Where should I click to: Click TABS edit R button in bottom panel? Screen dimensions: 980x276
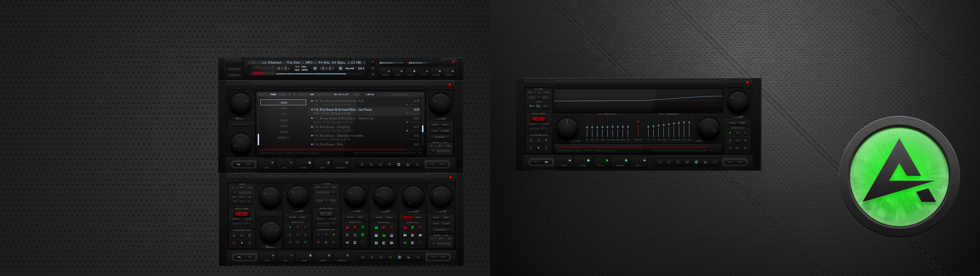point(242,202)
